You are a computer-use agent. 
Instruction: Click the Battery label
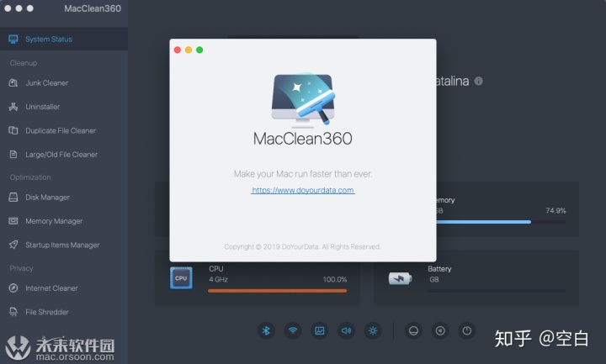coord(439,269)
